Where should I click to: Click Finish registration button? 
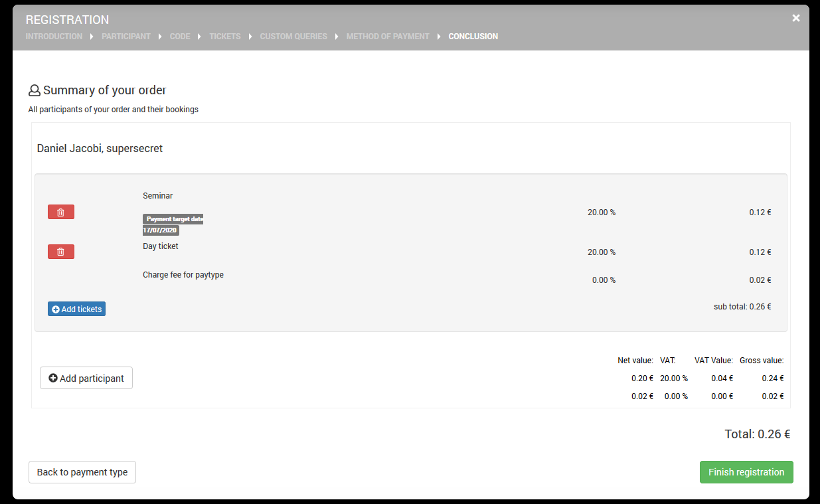(746, 472)
